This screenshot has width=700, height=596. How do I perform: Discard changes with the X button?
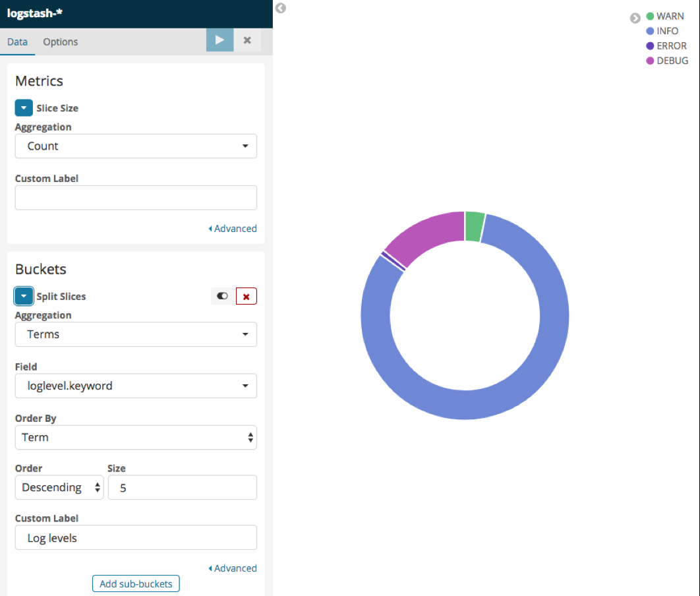[x=247, y=40]
